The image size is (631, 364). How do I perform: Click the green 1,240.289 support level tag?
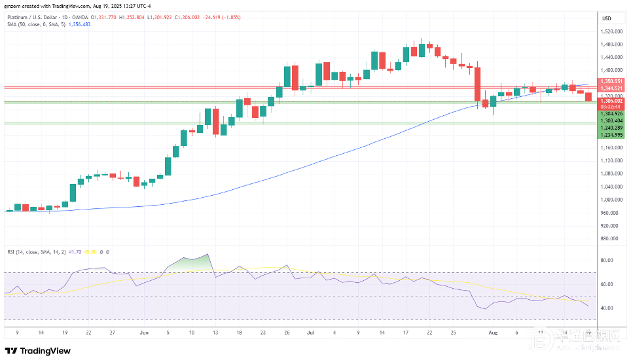click(x=611, y=128)
